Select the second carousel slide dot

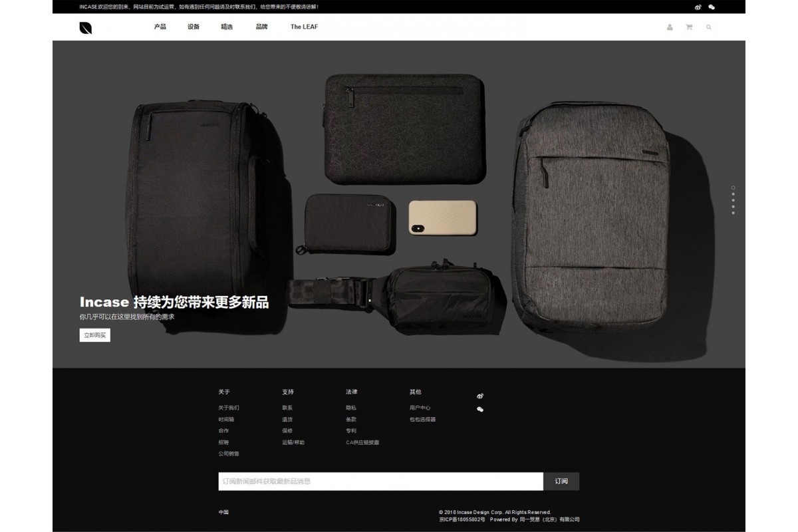click(733, 194)
